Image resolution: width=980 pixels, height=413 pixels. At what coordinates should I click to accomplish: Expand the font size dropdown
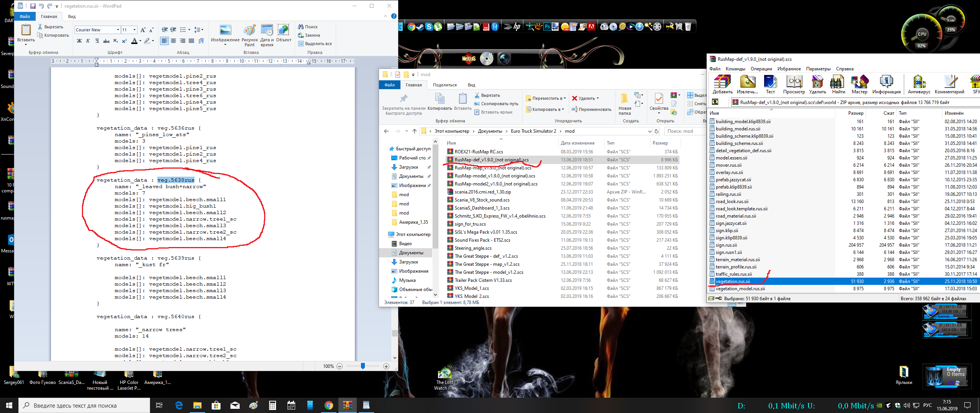tap(134, 30)
